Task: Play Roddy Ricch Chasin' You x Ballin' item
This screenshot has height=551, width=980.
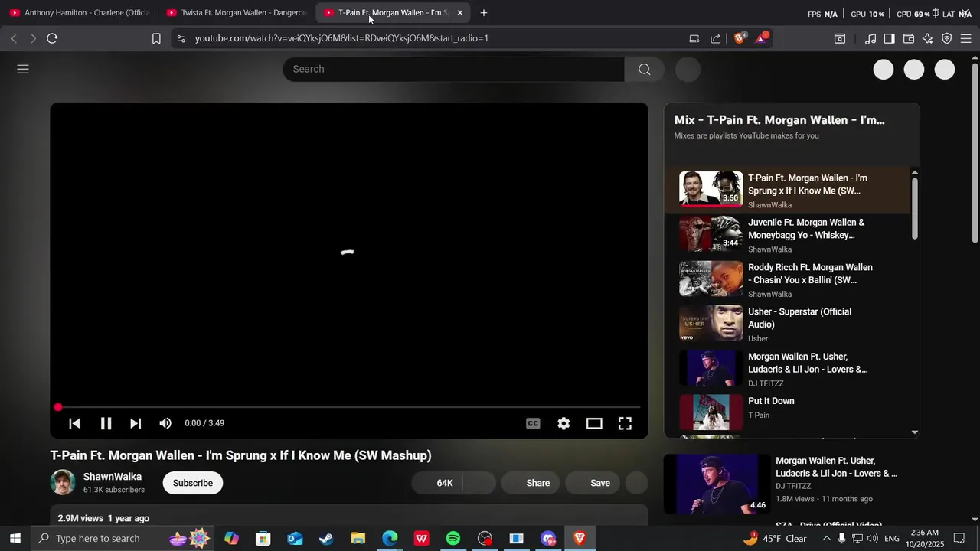Action: point(789,279)
